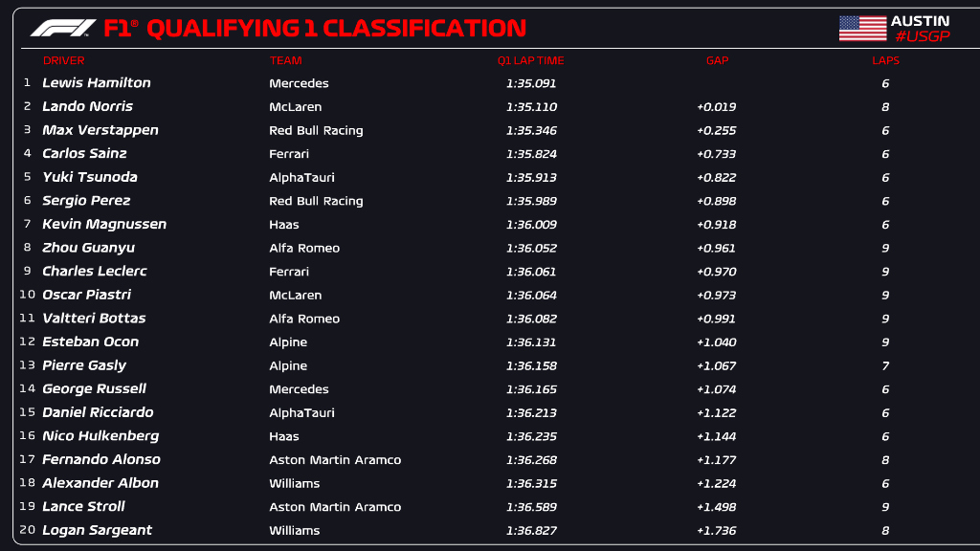Viewport: 980px width, 551px height.
Task: Click the LAPS column header
Action: coord(885,60)
